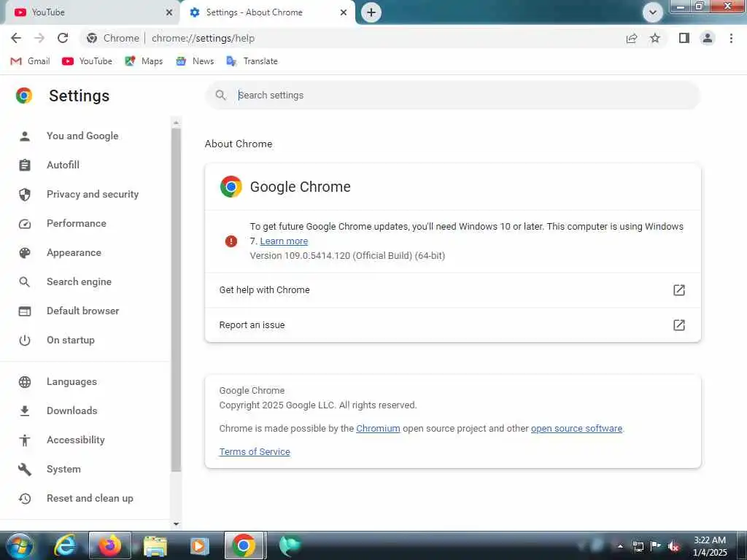The height and width of the screenshot is (560, 747).
Task: Reload the page with the refresh icon
Action: click(x=63, y=38)
